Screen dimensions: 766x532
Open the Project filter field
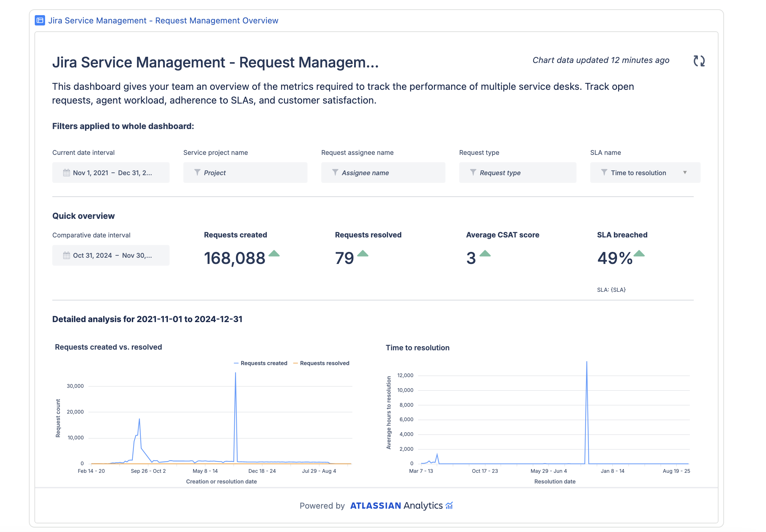click(245, 173)
